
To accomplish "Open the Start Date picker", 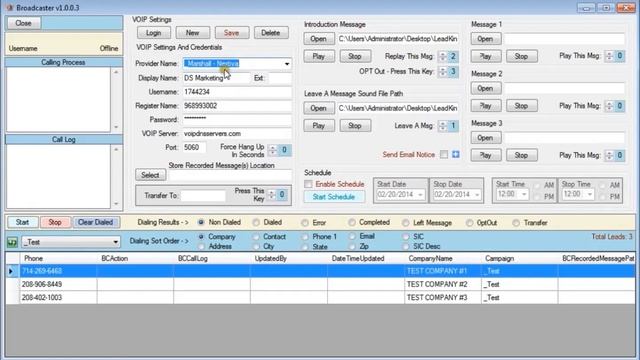I will click(x=420, y=195).
